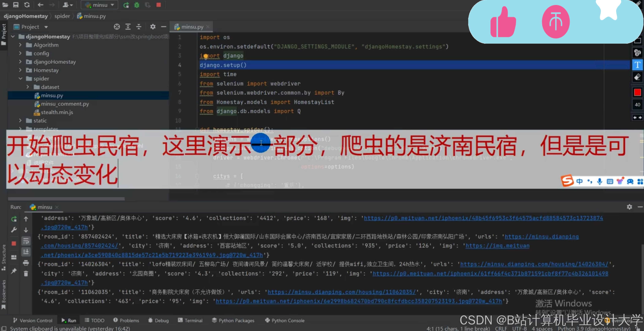Screen dimensions: 644x331
Task: Open the minsu_comment.py file in the tree
Action: pyautogui.click(x=65, y=104)
